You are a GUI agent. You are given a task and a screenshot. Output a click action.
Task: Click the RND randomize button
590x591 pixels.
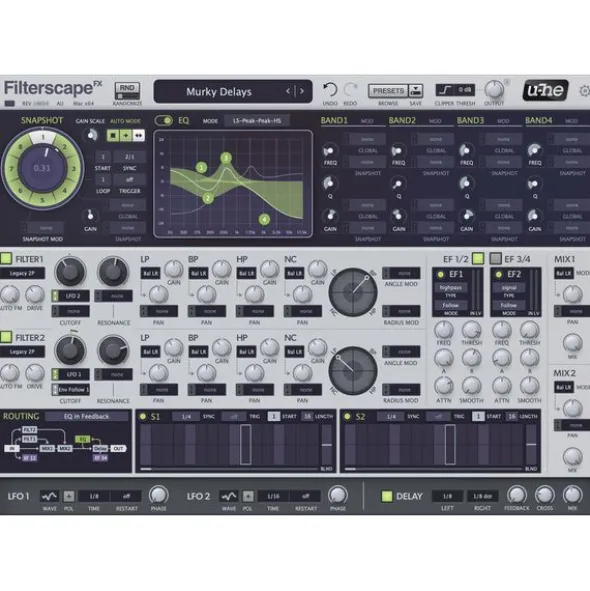[x=127, y=91]
